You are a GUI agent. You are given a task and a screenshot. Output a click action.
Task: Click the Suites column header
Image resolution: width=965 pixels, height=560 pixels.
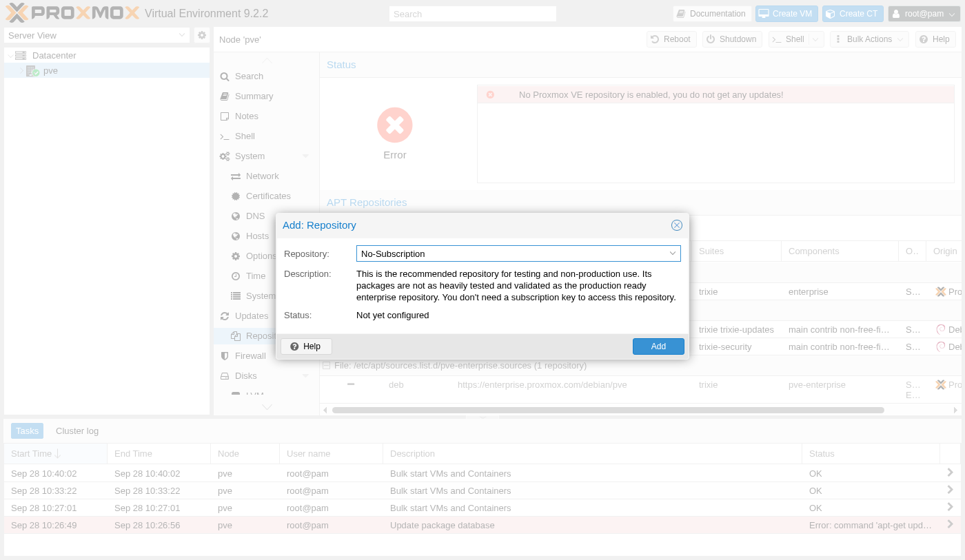[736, 251]
